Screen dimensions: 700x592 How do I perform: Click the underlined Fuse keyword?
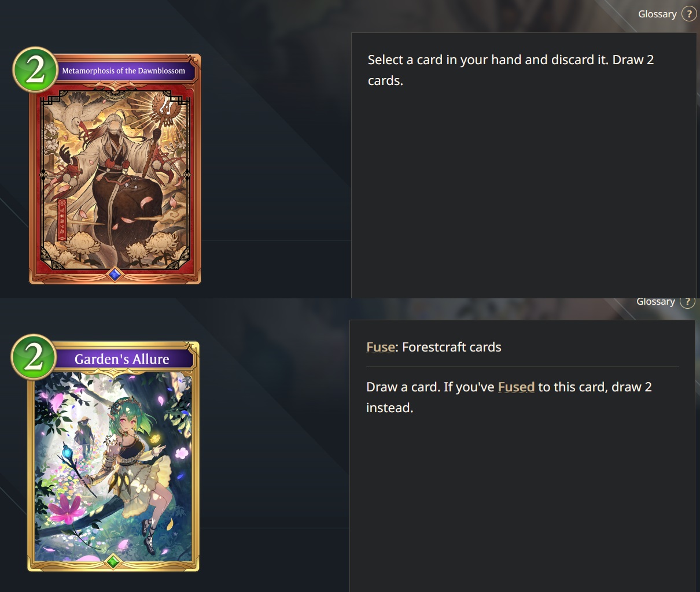coord(381,347)
